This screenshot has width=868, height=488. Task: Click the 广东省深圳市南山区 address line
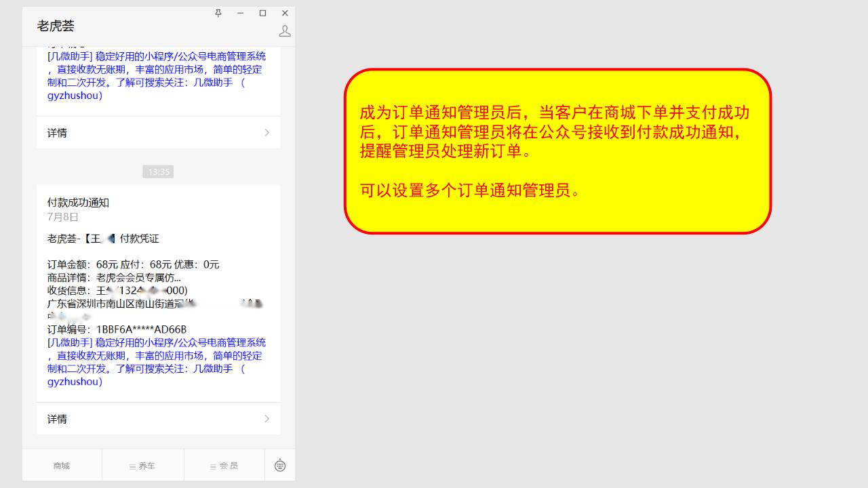155,303
